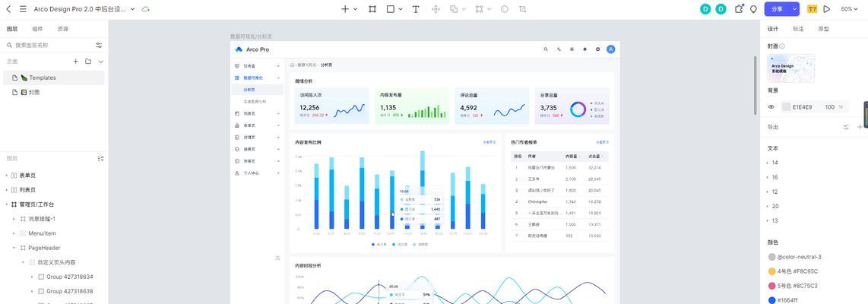
Task: Switch to the 标注 tab
Action: 798,29
